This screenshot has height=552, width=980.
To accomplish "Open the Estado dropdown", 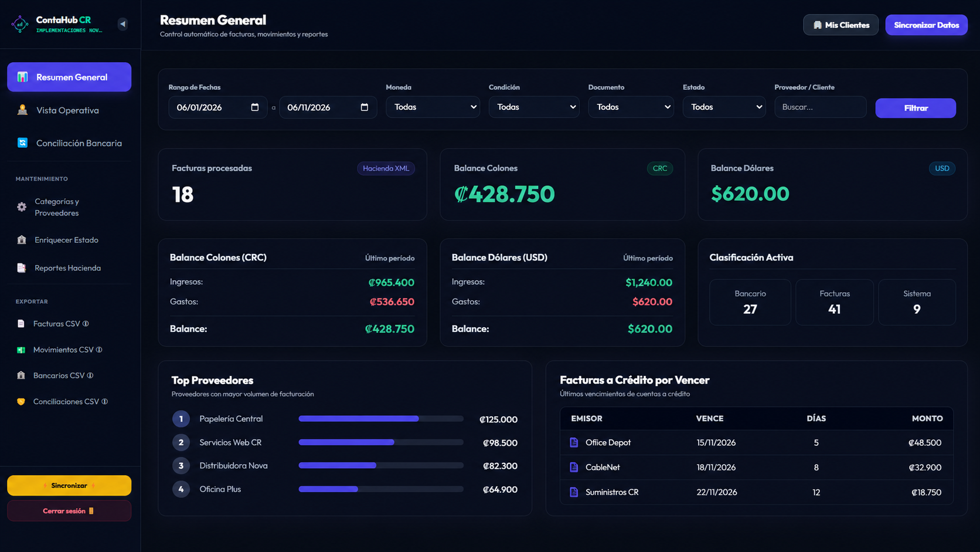I will click(724, 107).
